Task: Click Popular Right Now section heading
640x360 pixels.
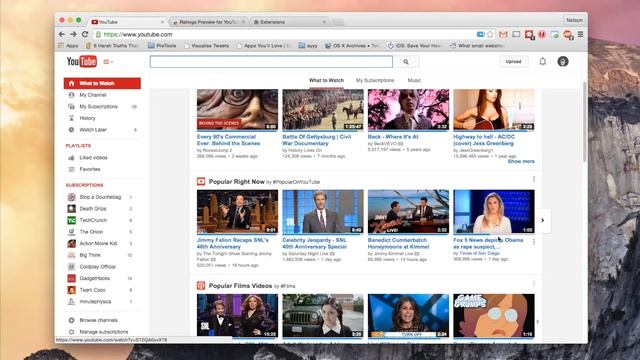Action: point(236,182)
